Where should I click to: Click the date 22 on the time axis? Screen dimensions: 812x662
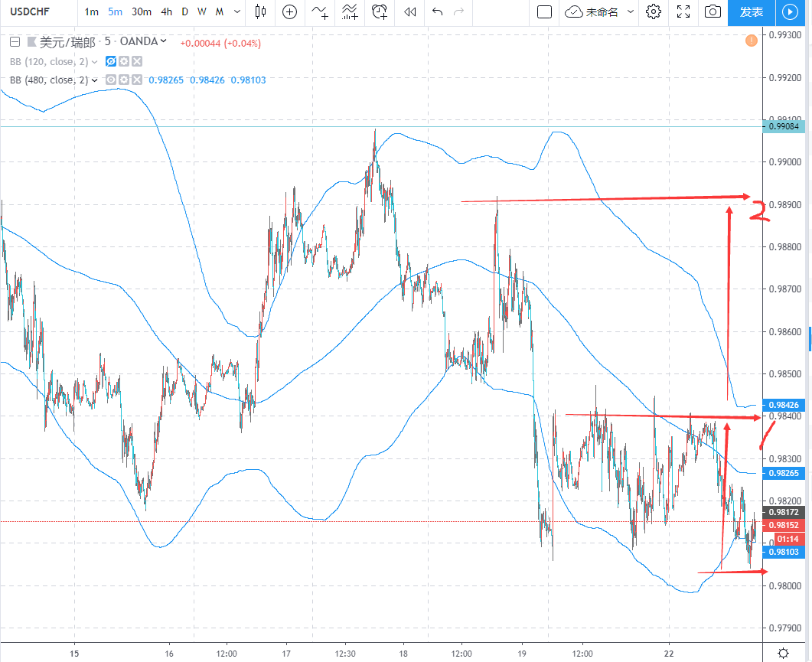(669, 654)
